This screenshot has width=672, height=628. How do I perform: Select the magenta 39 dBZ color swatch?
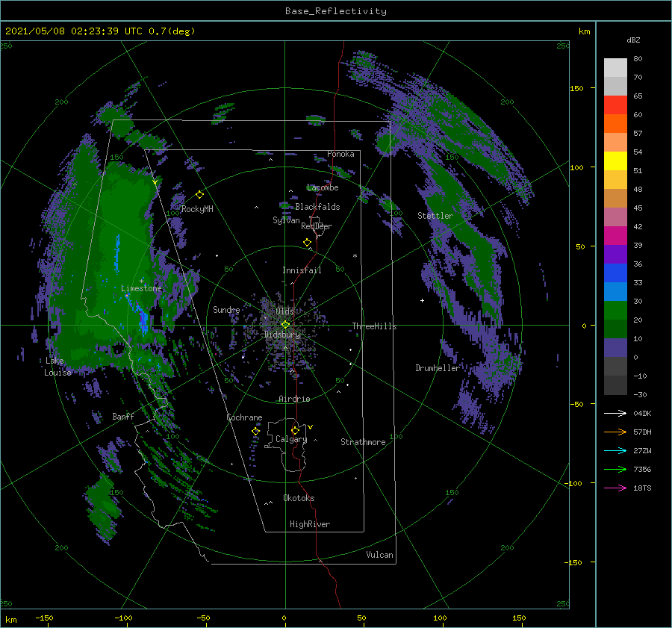pyautogui.click(x=615, y=236)
